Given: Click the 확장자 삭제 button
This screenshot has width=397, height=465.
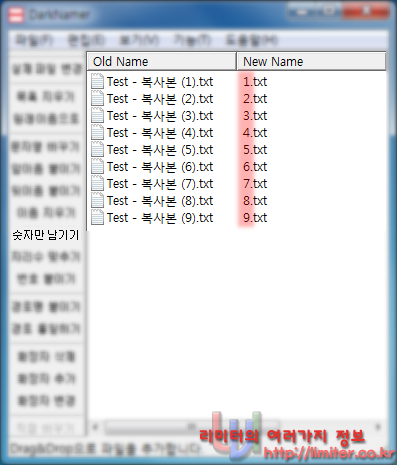Looking at the screenshot, I should [46, 357].
